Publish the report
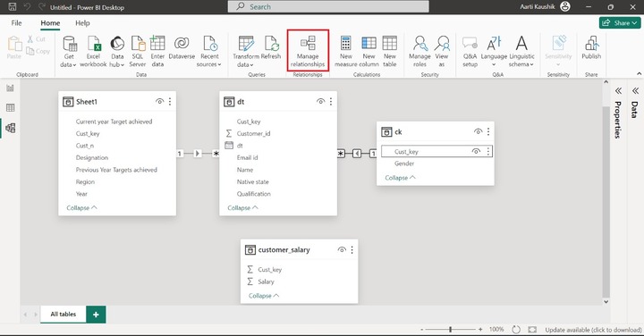Image resolution: width=644 pixels, height=336 pixels. tap(591, 47)
